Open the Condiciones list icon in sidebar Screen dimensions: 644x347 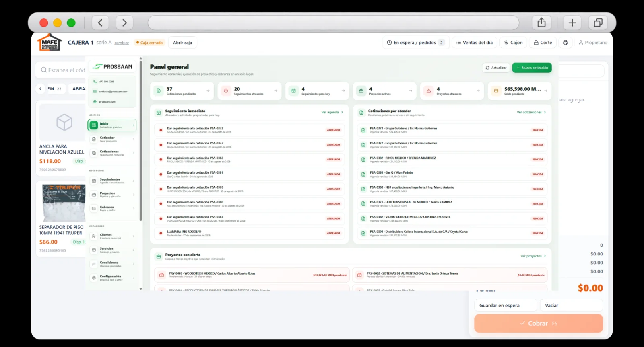[94, 264]
